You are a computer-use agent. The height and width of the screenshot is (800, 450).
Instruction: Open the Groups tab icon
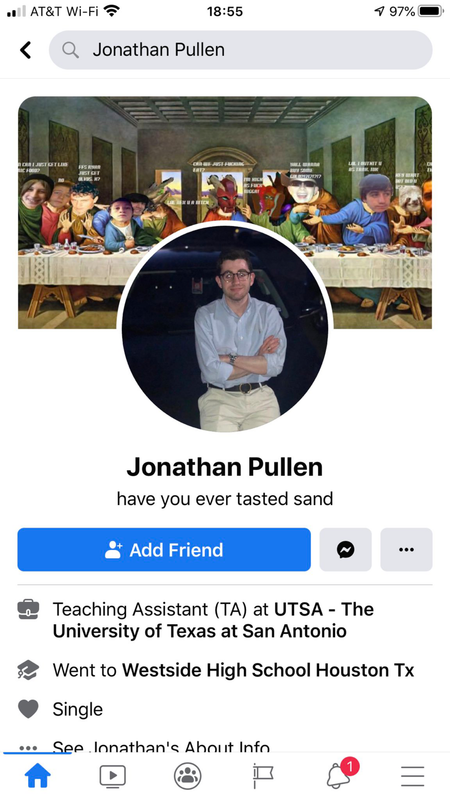[x=188, y=776]
